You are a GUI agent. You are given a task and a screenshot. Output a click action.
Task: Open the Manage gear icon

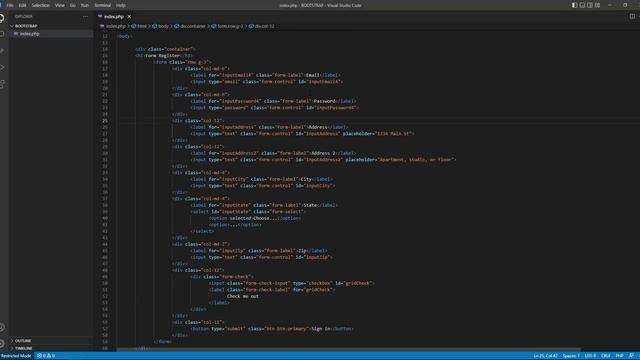point(2,344)
